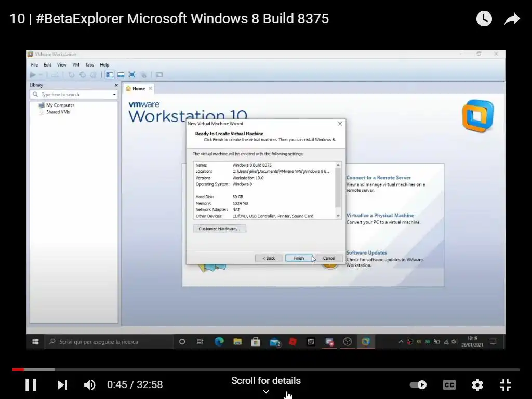Toggle the Show Library toolbar icon
Image resolution: width=532 pixels, height=399 pixels.
[110, 75]
